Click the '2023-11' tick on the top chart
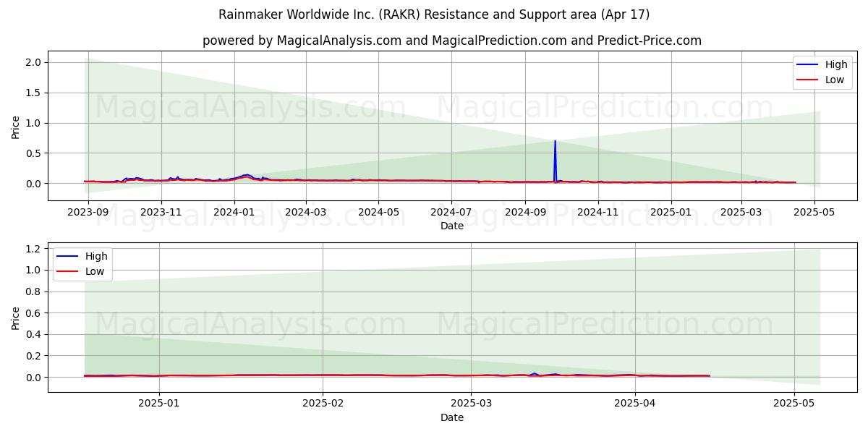The width and height of the screenshot is (868, 434). 161,212
